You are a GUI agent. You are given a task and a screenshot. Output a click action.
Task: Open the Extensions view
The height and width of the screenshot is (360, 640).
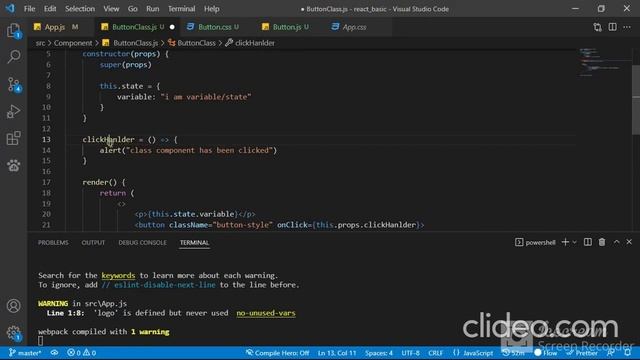click(x=13, y=138)
